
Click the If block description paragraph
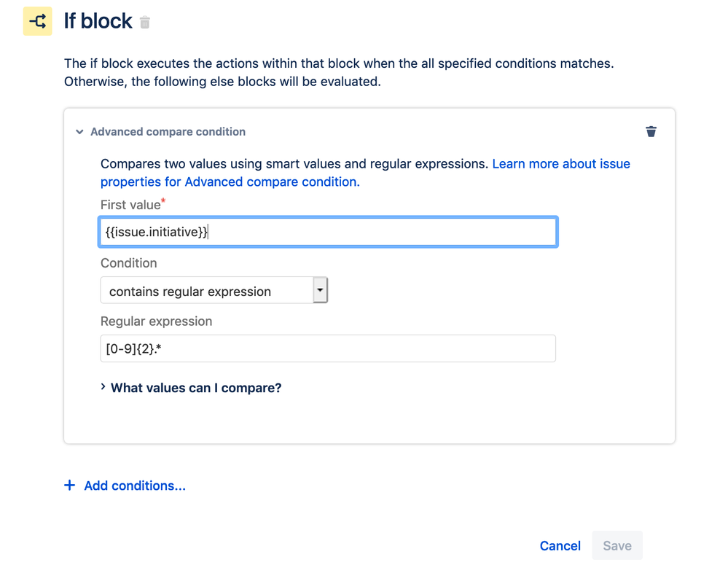[339, 72]
